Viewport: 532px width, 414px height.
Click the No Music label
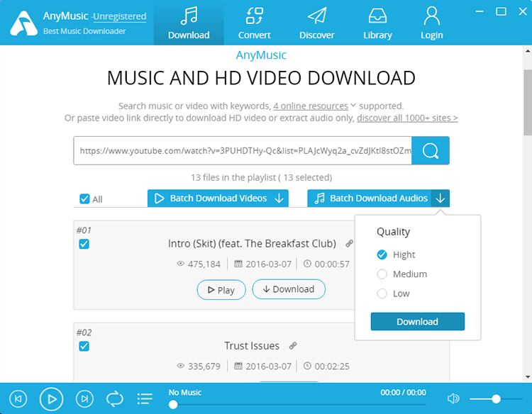(x=185, y=392)
